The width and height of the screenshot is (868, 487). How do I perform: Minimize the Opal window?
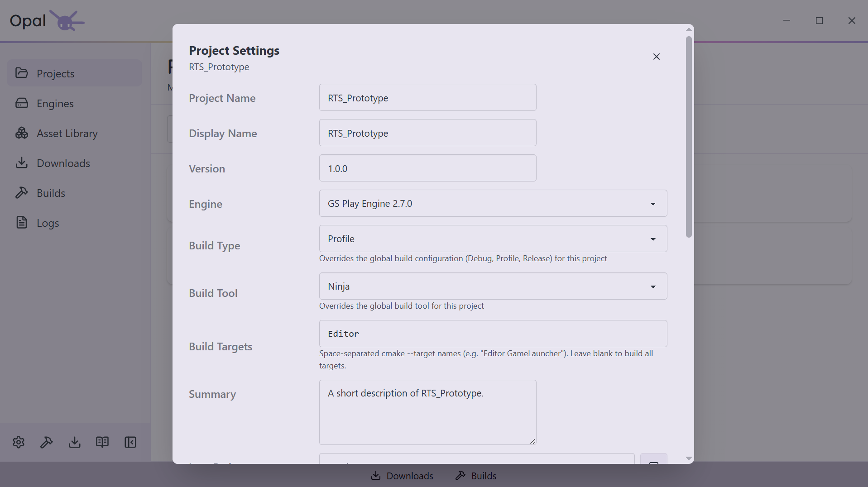[787, 20]
